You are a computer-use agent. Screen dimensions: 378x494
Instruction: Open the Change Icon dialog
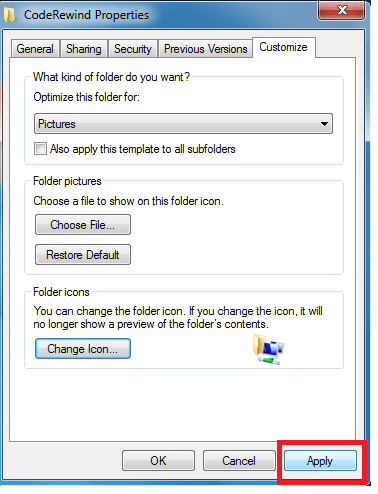click(83, 349)
